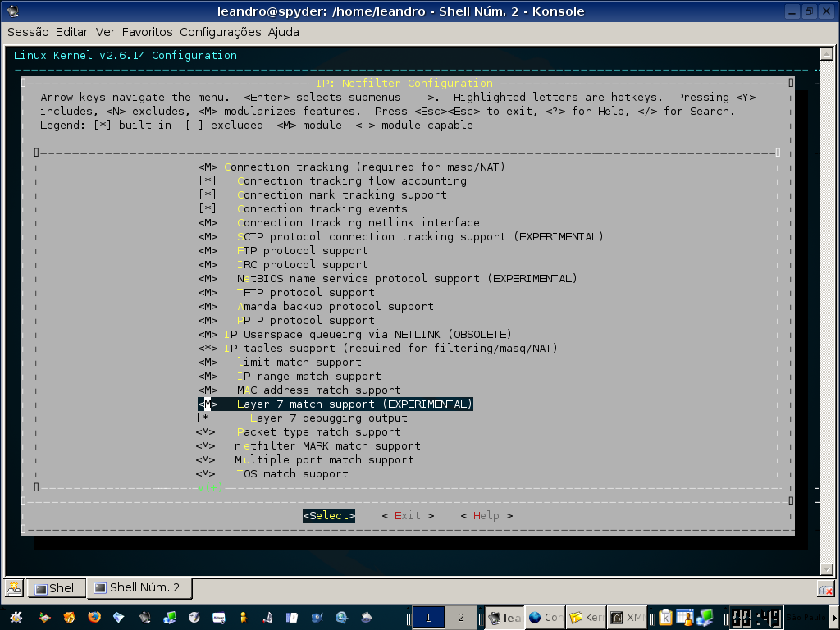Switch to the Shell Núm. 2 session tab

[139, 587]
